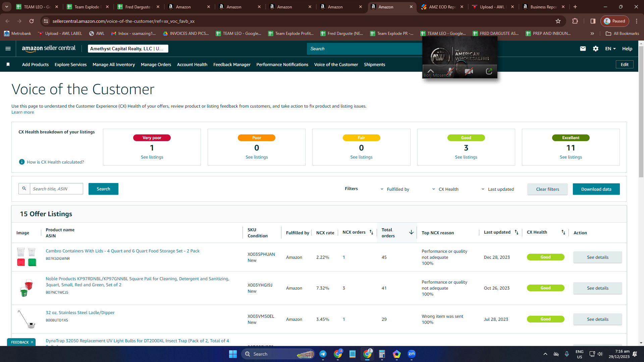Switch to the Business Reports tab
Image resolution: width=644 pixels, height=362 pixels.
[543, 7]
